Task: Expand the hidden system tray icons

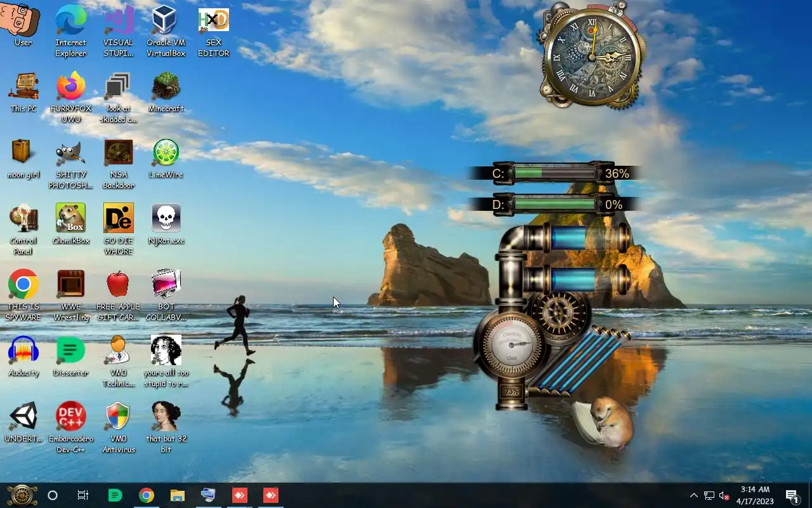Action: pyautogui.click(x=693, y=495)
